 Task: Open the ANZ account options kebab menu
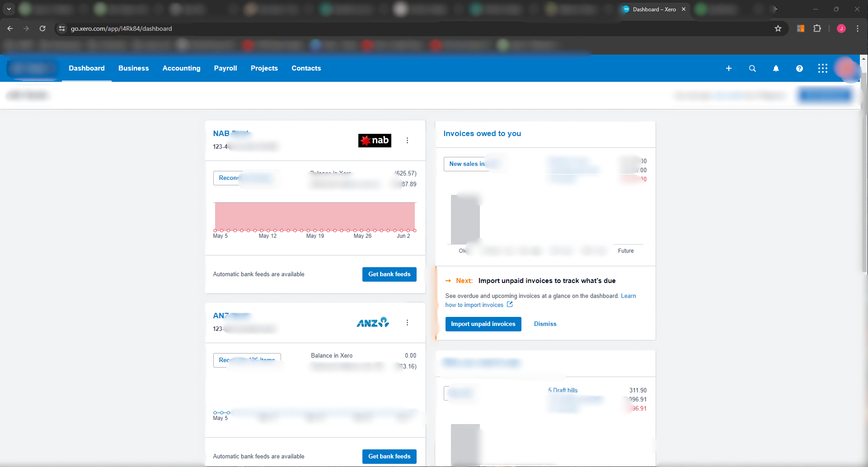(x=407, y=323)
